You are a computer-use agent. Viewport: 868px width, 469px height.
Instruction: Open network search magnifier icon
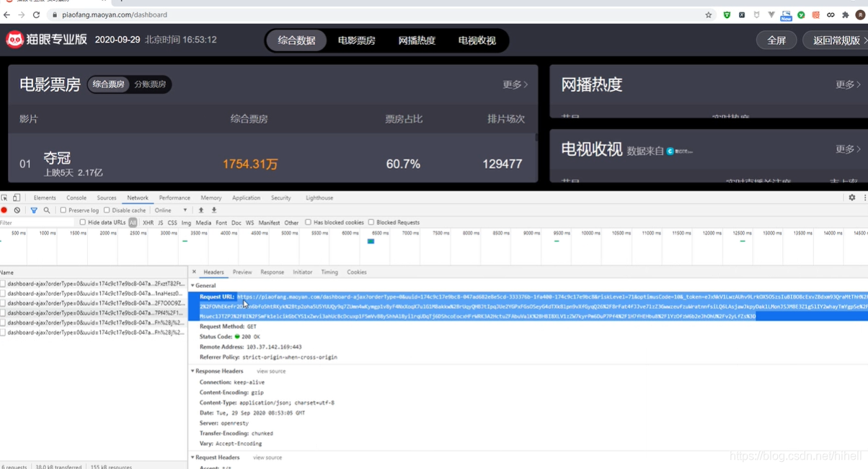pos(47,210)
